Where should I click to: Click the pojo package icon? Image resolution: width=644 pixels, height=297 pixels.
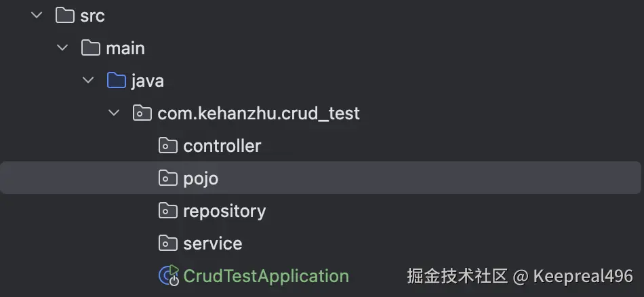click(x=167, y=178)
